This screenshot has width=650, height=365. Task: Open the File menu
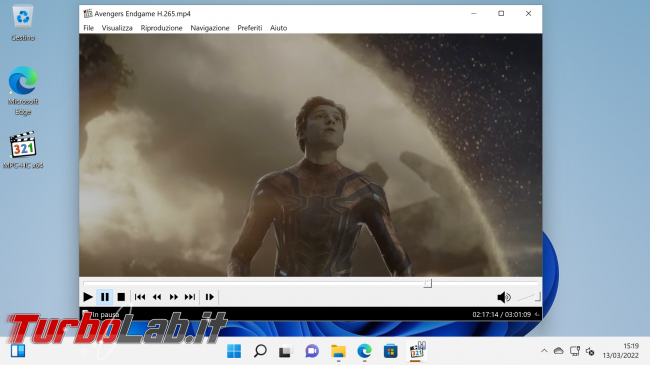click(x=88, y=28)
